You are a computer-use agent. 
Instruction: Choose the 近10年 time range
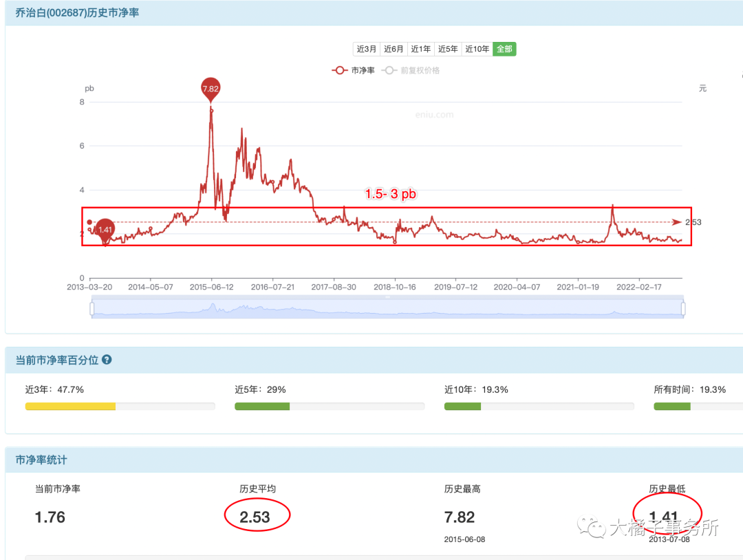point(477,49)
